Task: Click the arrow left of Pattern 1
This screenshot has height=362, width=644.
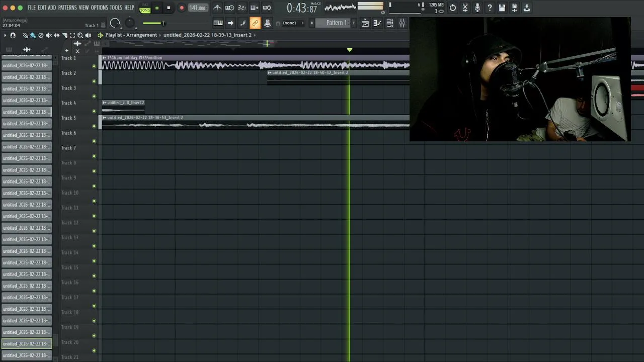Action: click(x=311, y=23)
